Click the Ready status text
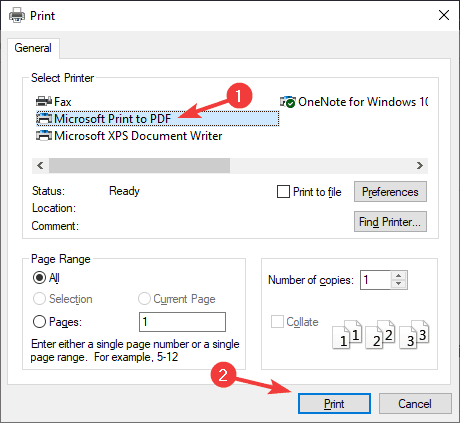This screenshot has height=423, width=460. (x=124, y=191)
